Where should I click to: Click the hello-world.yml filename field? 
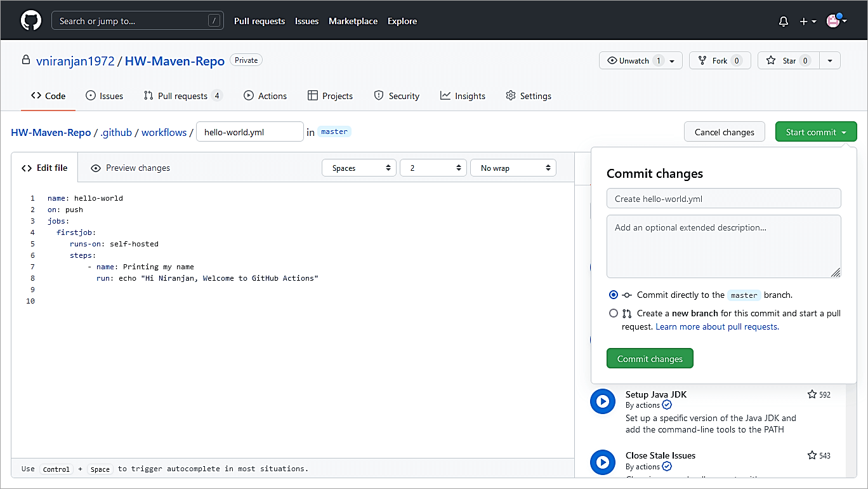249,132
